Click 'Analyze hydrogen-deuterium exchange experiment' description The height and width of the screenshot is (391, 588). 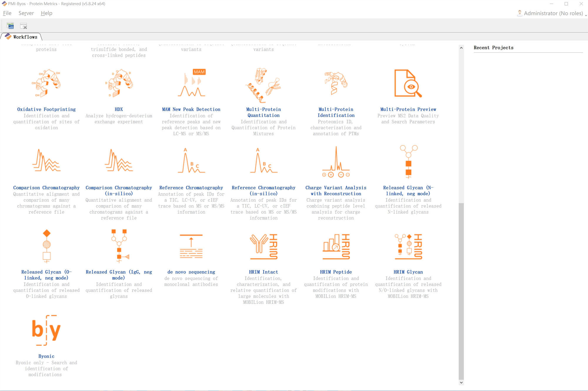coord(119,119)
